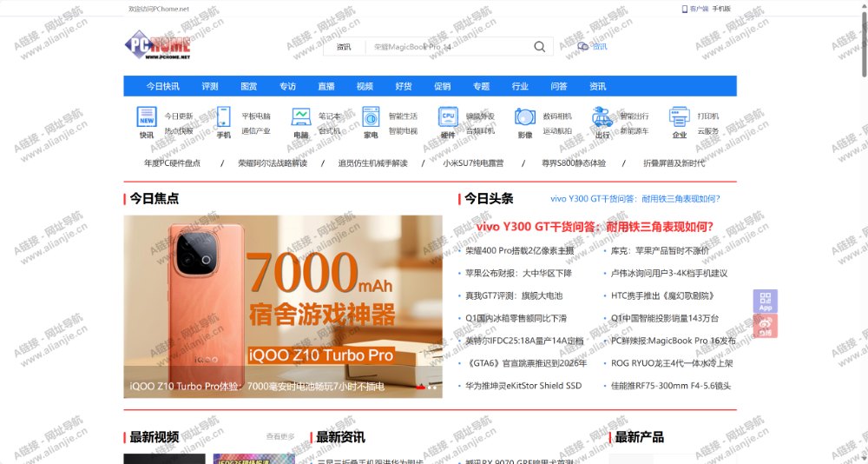Open the 问答 nav tab
Image resolution: width=868 pixels, height=464 pixels.
[558, 87]
